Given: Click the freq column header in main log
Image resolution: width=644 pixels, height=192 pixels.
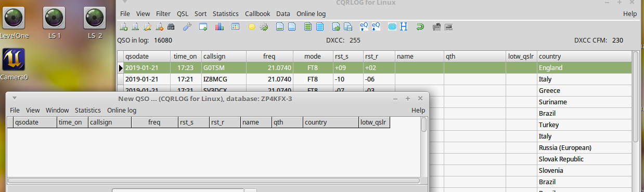Looking at the screenshot, I should point(270,56).
